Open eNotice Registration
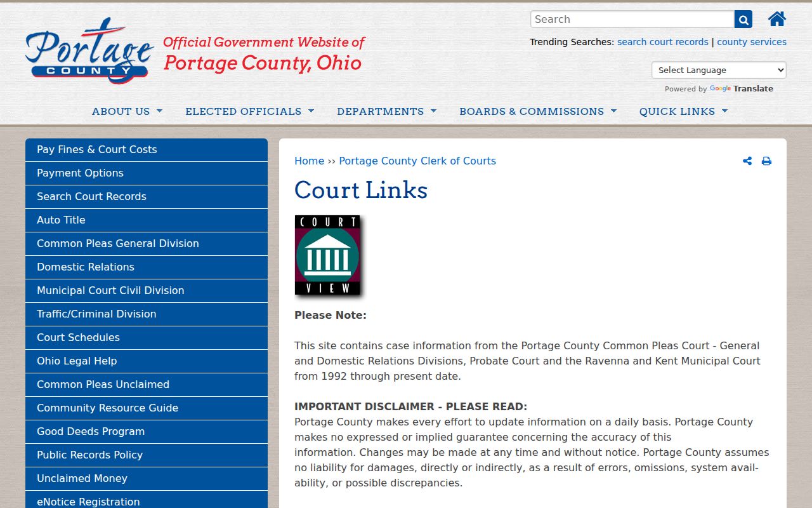The image size is (812, 508). point(147,500)
